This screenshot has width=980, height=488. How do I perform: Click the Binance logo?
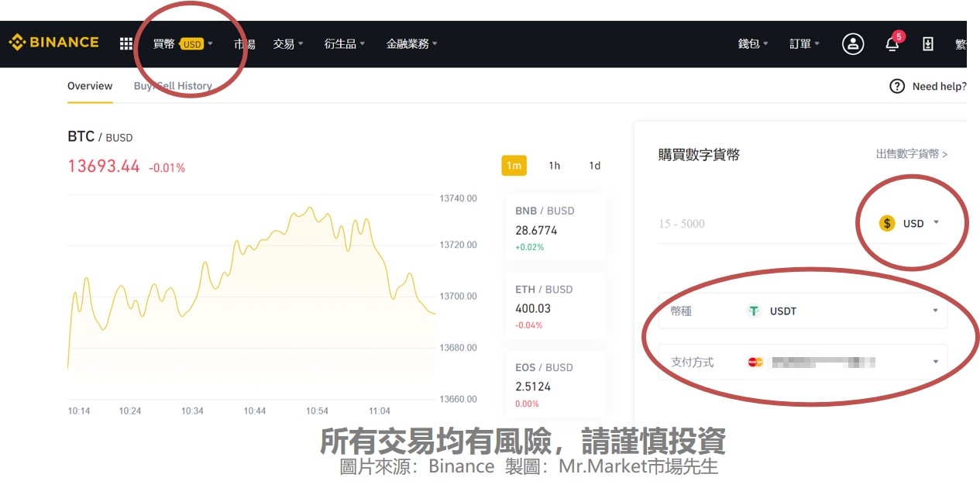53,43
